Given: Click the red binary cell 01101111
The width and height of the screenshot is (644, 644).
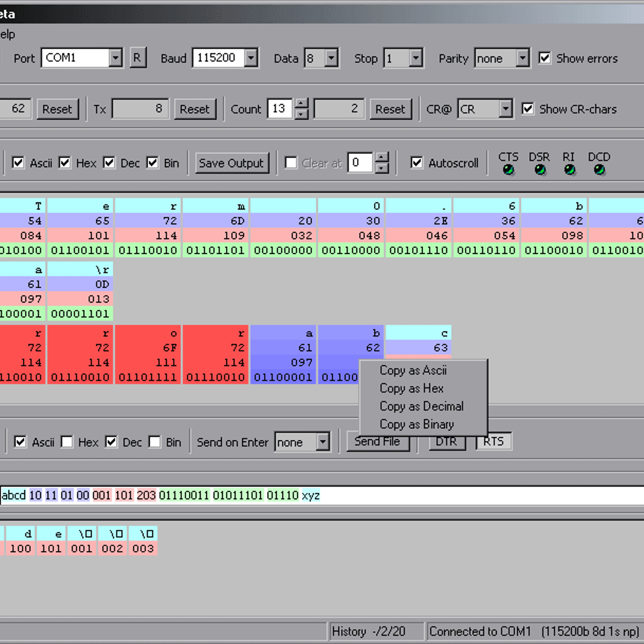Looking at the screenshot, I should click(x=148, y=377).
